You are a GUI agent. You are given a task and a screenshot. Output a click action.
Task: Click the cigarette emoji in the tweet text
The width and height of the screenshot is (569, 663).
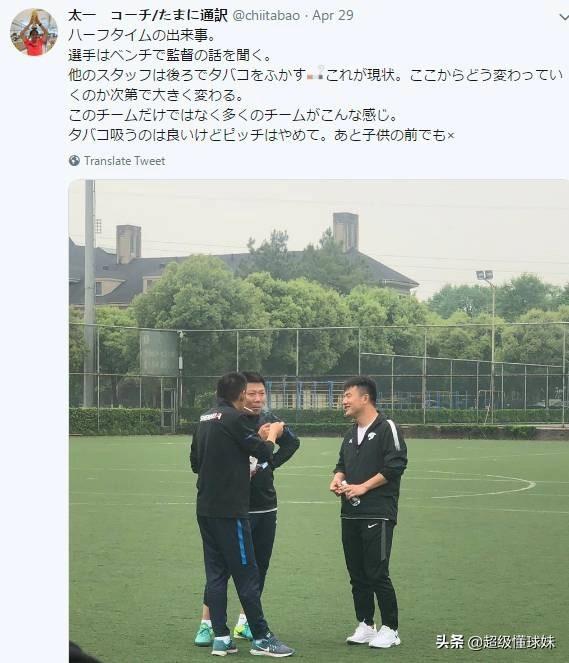click(315, 75)
